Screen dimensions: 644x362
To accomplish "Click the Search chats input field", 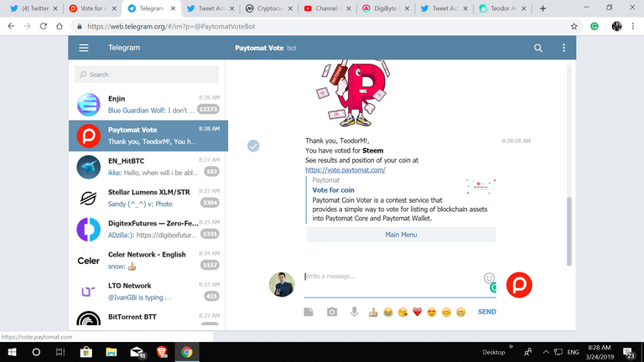I will point(147,75).
